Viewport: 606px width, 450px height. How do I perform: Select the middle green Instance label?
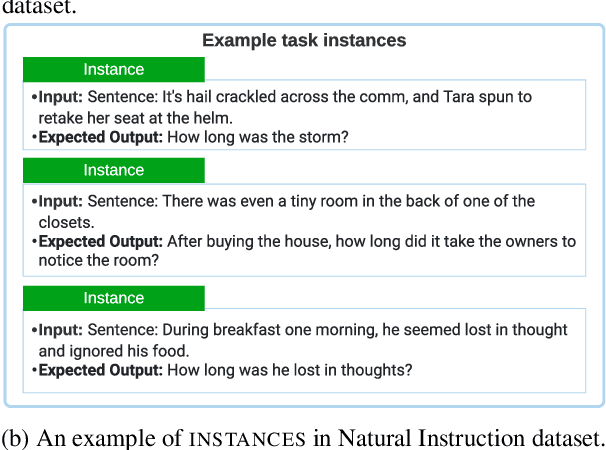point(113,170)
